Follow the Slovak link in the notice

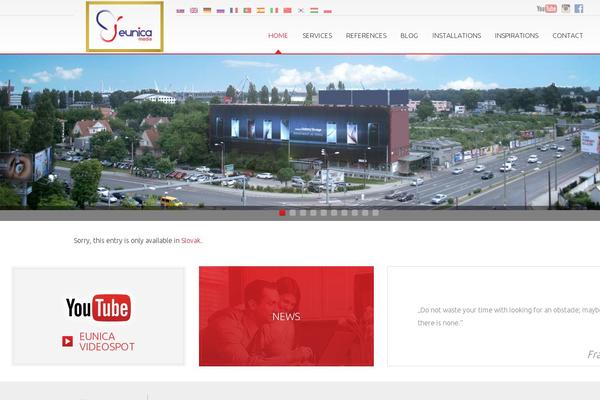click(191, 241)
